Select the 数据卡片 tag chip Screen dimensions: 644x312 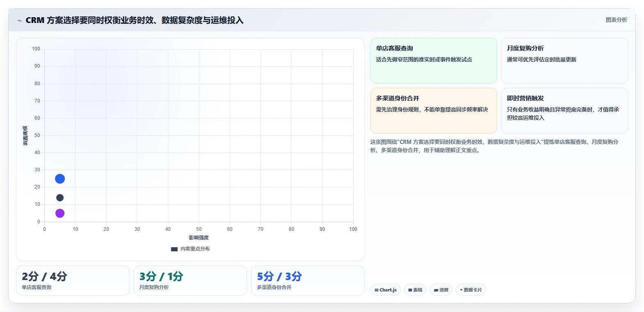[471, 290]
